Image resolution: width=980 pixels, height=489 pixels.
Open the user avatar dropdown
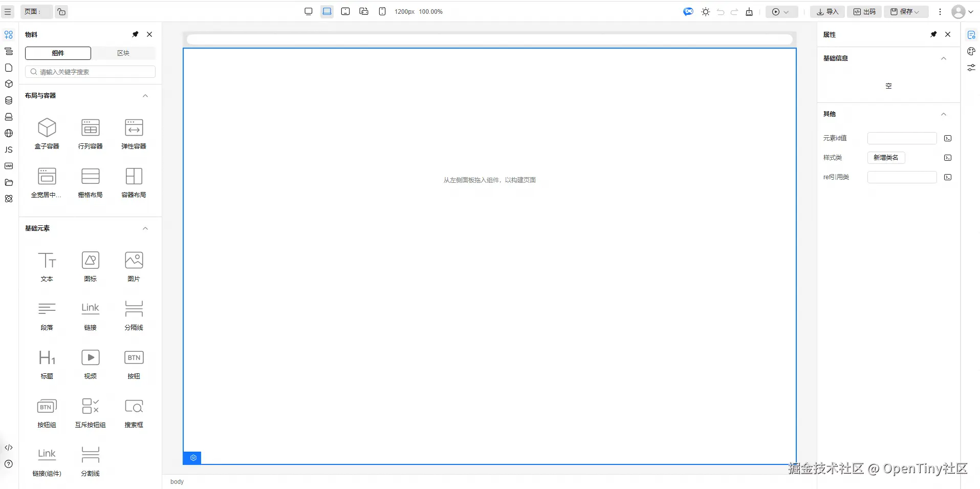click(x=962, y=12)
